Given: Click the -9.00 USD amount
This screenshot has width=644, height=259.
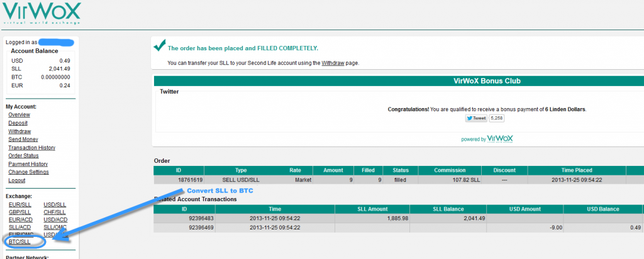Looking at the screenshot, I should pyautogui.click(x=555, y=227).
